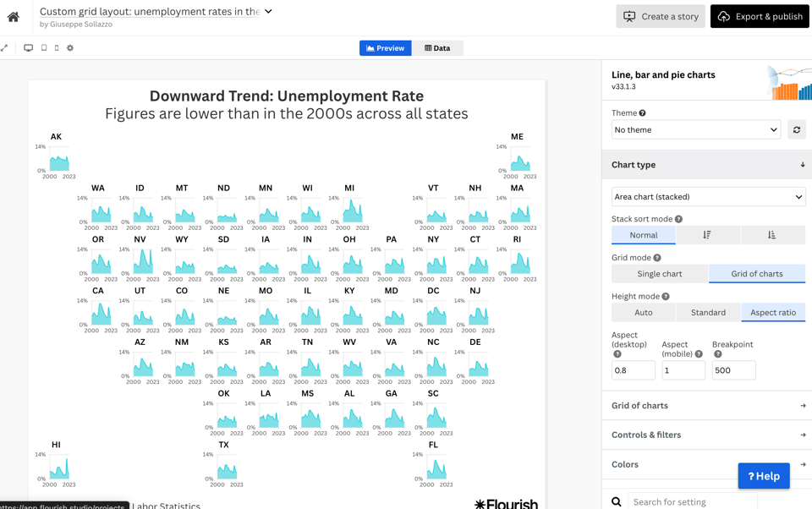Click the Create a story button
The width and height of the screenshot is (812, 509).
660,17
